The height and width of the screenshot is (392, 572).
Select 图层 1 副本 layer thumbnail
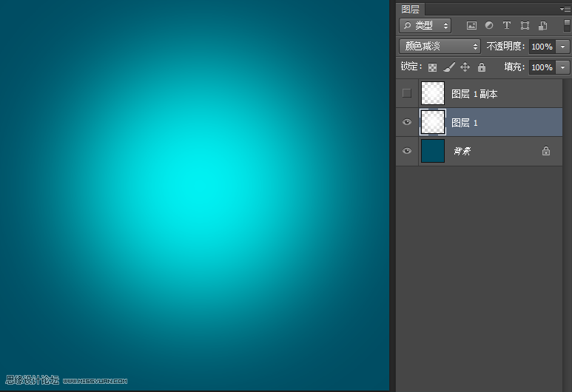433,93
